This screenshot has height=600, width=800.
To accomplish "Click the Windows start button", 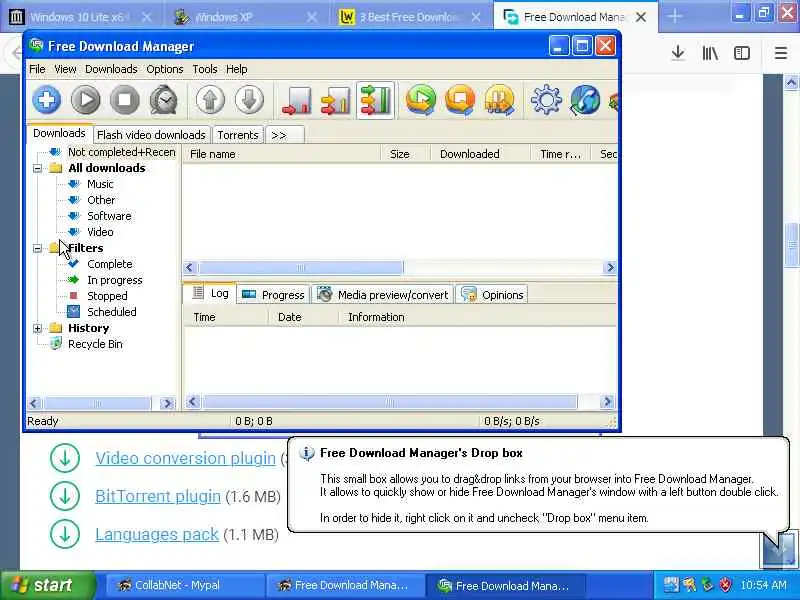I will (47, 585).
